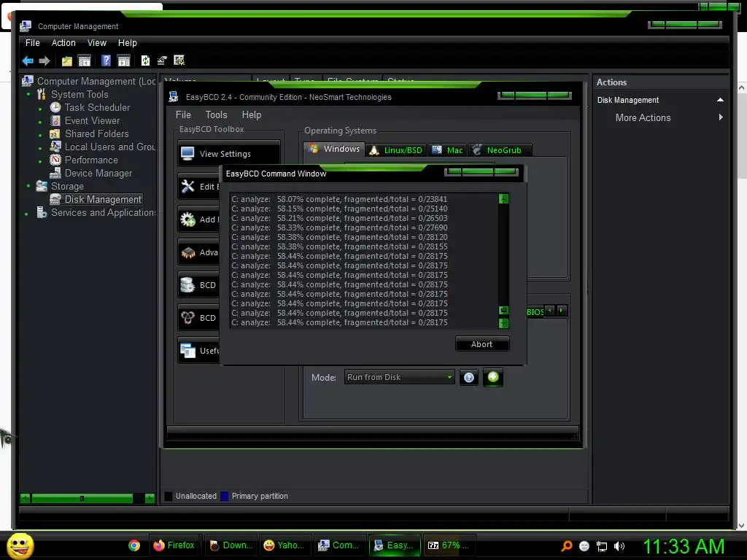
Task: Click the BCD Backup/Repair database icon
Action: tap(187, 285)
